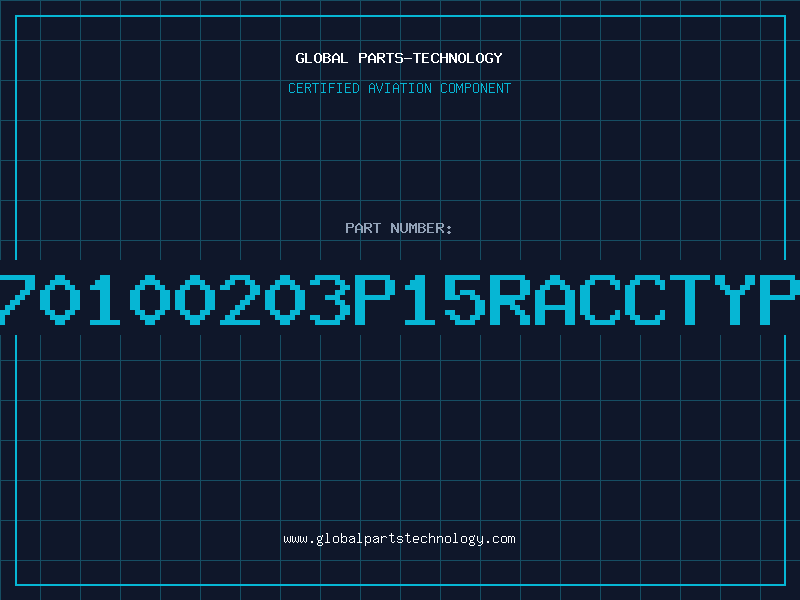Screen dimensions: 800x600
Task: Click the letter T in the part number
Action: [689, 299]
